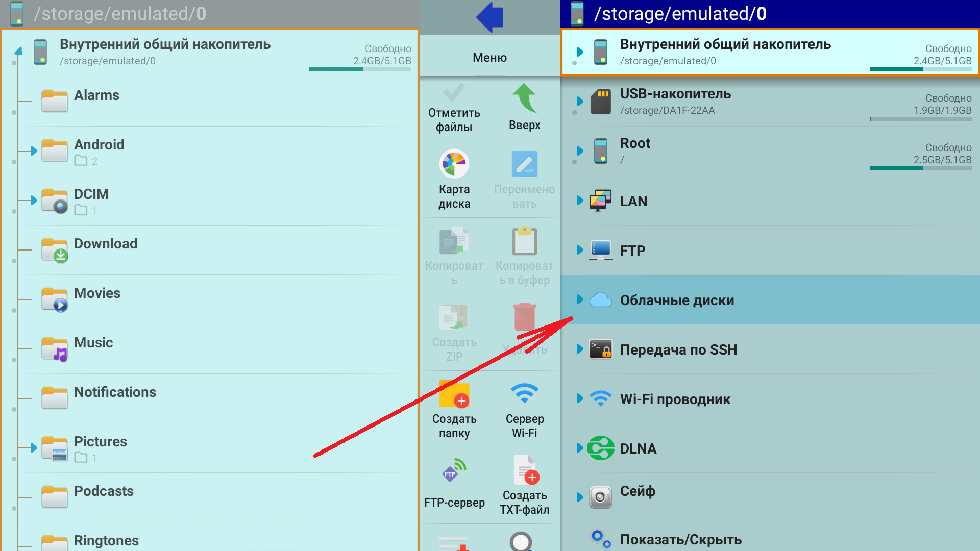Screen dimensions: 980x551
Task: Click the Создать папку label
Action: [x=454, y=426]
